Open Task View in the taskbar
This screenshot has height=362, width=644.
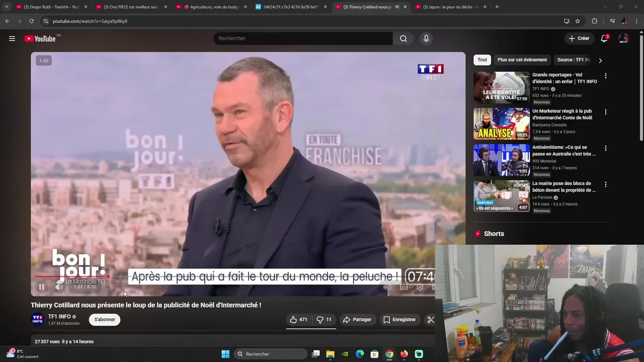(315, 354)
